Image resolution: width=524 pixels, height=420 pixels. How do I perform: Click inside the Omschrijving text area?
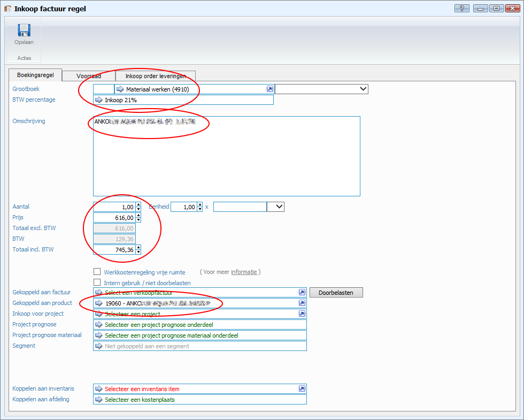(226, 161)
